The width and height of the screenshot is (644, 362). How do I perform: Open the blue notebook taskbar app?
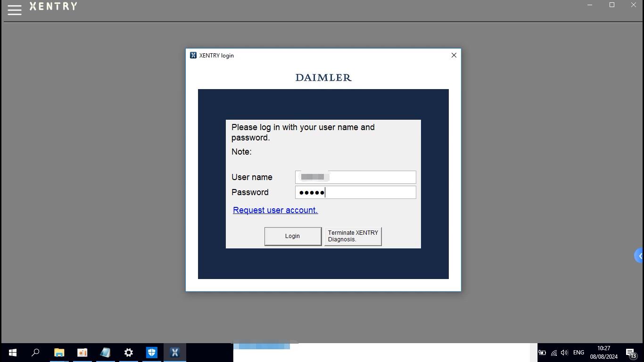(x=105, y=353)
